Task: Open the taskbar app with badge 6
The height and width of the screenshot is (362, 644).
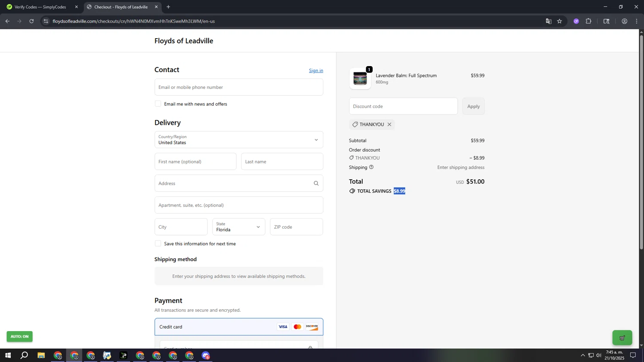Action: pyautogui.click(x=206, y=356)
